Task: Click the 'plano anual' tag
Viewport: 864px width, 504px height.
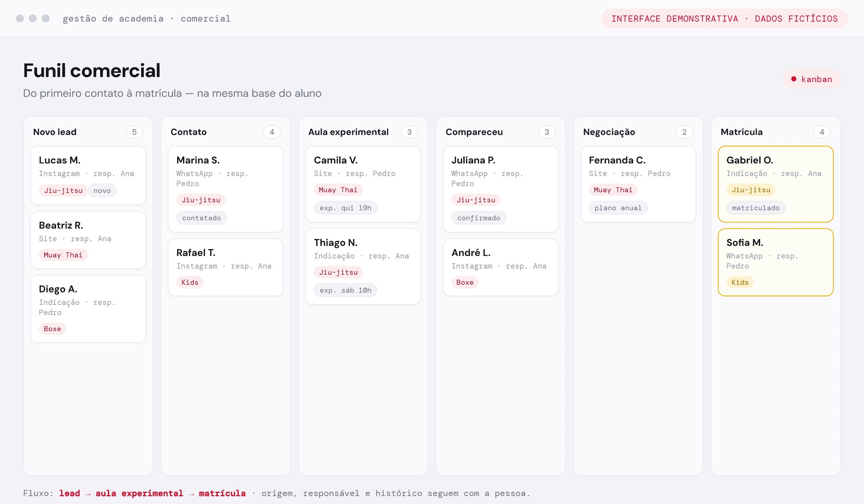Action: [x=618, y=208]
